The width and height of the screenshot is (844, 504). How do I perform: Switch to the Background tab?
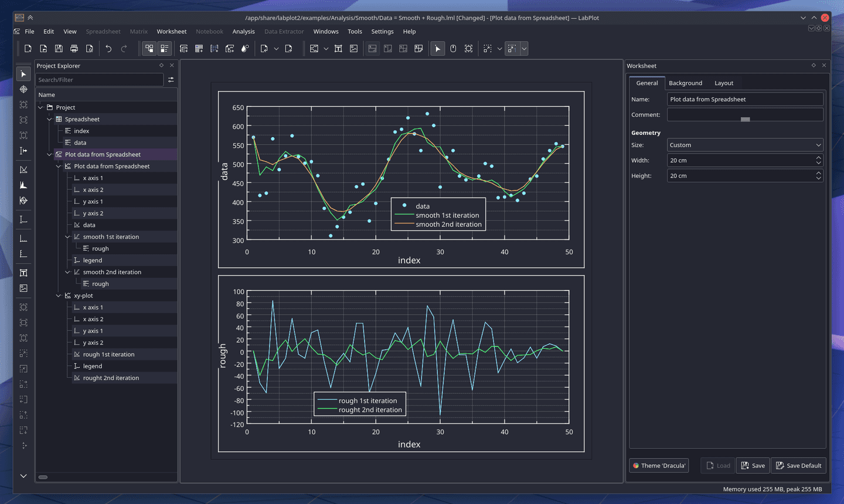click(685, 83)
